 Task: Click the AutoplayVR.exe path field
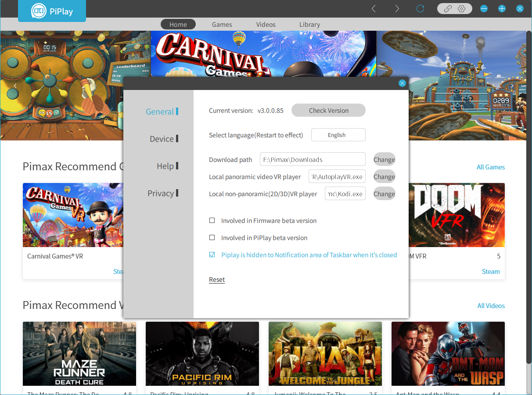point(337,177)
